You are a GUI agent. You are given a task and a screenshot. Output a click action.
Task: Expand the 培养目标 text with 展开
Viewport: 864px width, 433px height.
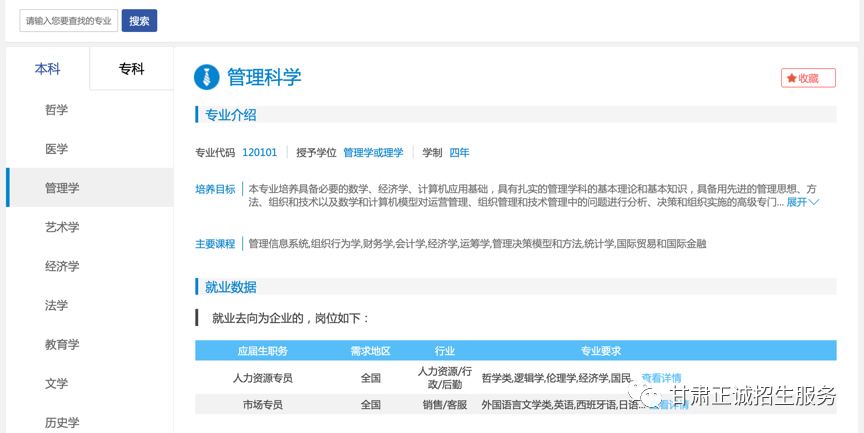803,202
